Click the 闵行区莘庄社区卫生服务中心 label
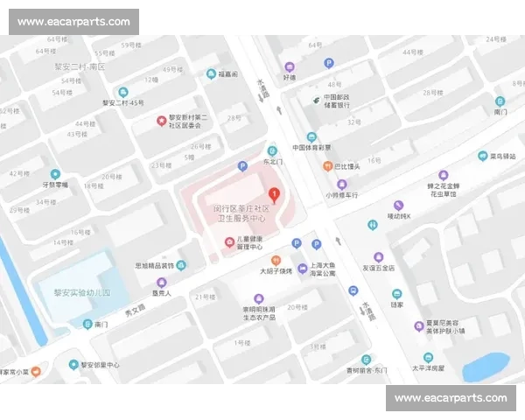Viewport: 525px width, 420px height. click(241, 215)
